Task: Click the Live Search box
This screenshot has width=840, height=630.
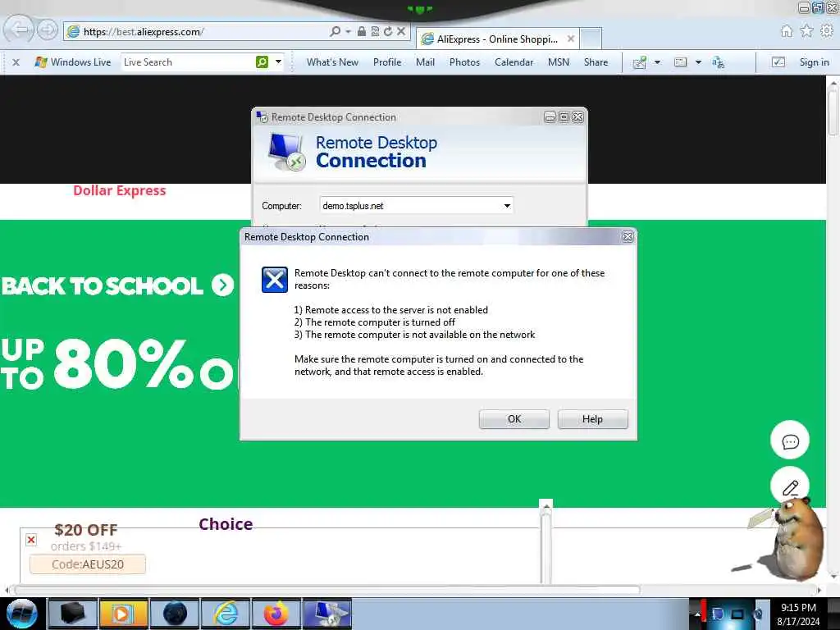Action: pos(188,62)
